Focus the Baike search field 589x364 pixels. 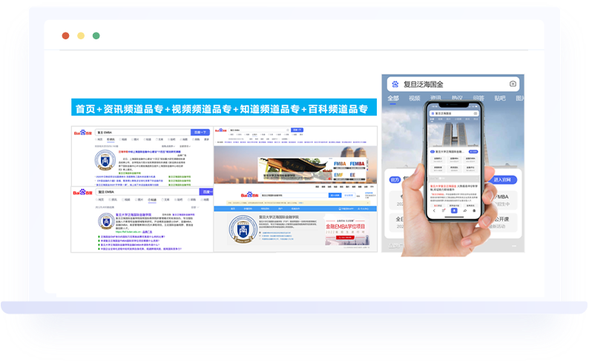point(294,195)
